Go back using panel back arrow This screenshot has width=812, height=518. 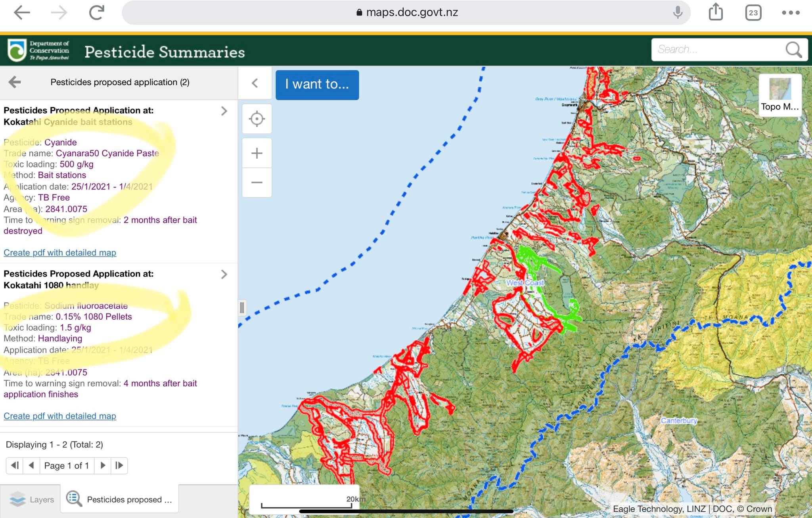tap(15, 82)
